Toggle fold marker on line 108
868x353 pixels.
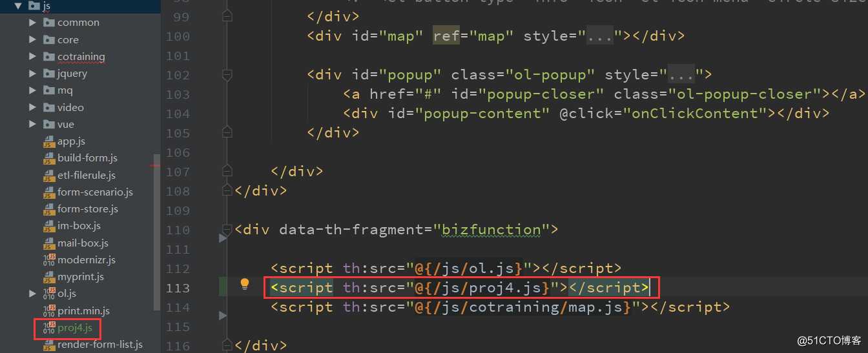[x=226, y=190]
